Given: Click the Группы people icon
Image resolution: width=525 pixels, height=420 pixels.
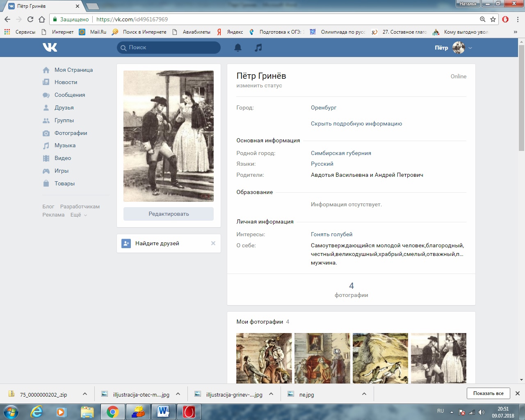Looking at the screenshot, I should click(x=46, y=121).
